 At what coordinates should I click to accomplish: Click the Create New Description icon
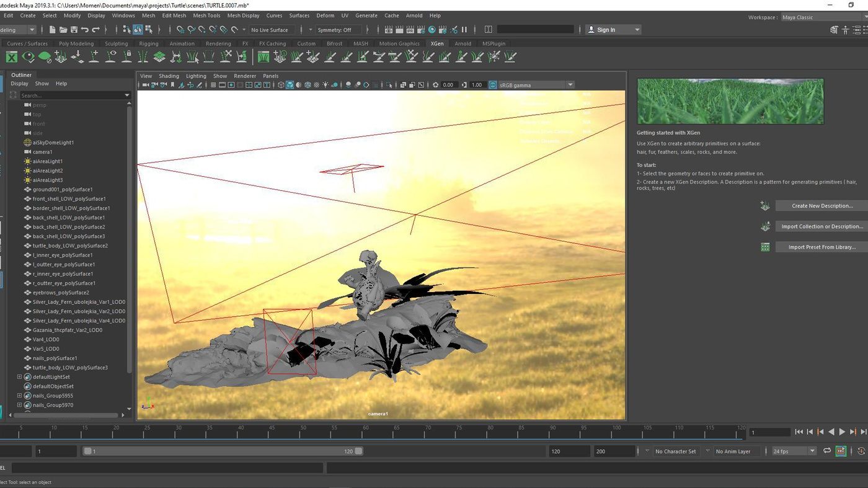(x=765, y=206)
